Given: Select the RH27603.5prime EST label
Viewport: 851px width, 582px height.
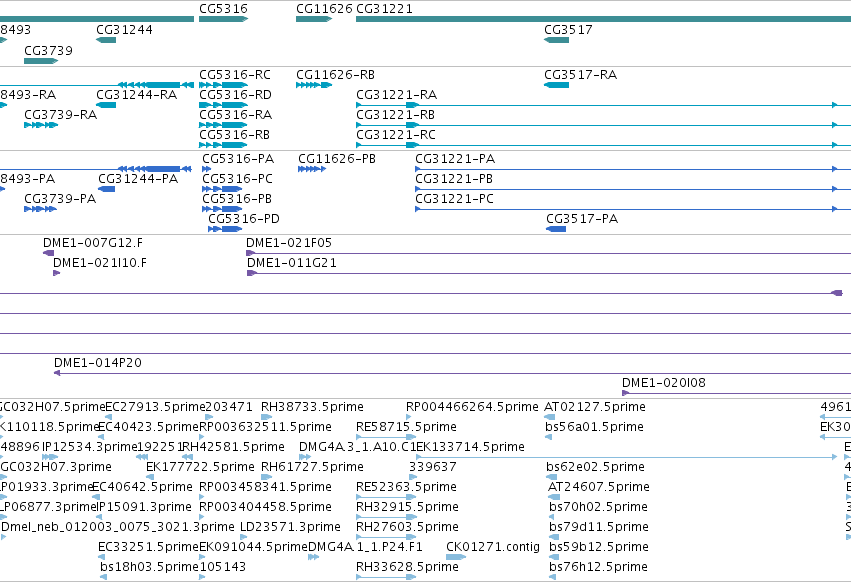Looking at the screenshot, I should click(x=408, y=528).
